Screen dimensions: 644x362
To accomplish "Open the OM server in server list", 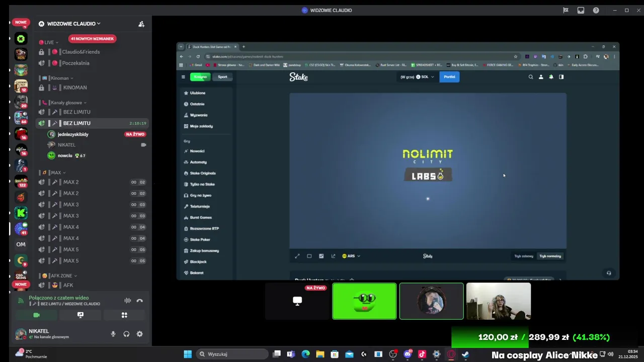I will coord(21,244).
